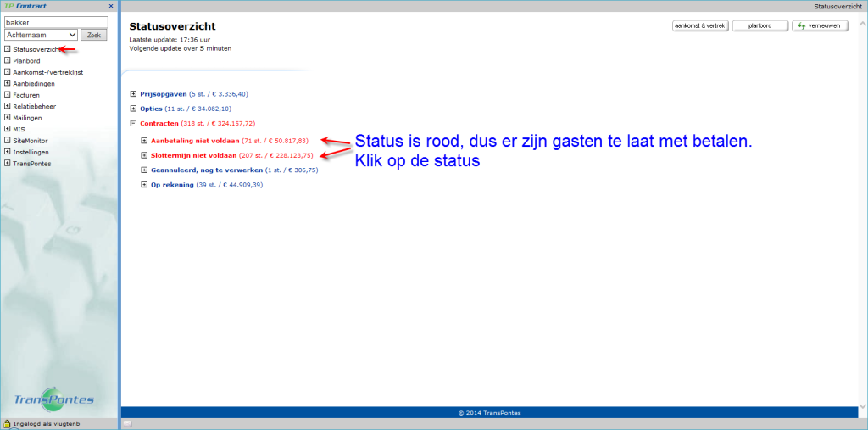
Task: Open the envelope icon in status bar
Action: (x=127, y=423)
